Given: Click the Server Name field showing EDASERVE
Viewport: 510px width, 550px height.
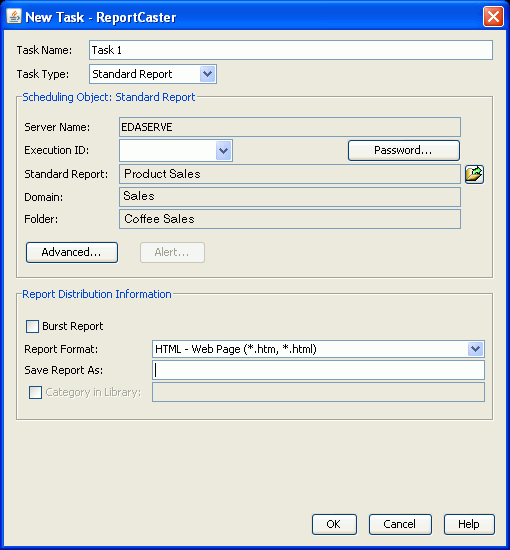Looking at the screenshot, I should click(290, 127).
